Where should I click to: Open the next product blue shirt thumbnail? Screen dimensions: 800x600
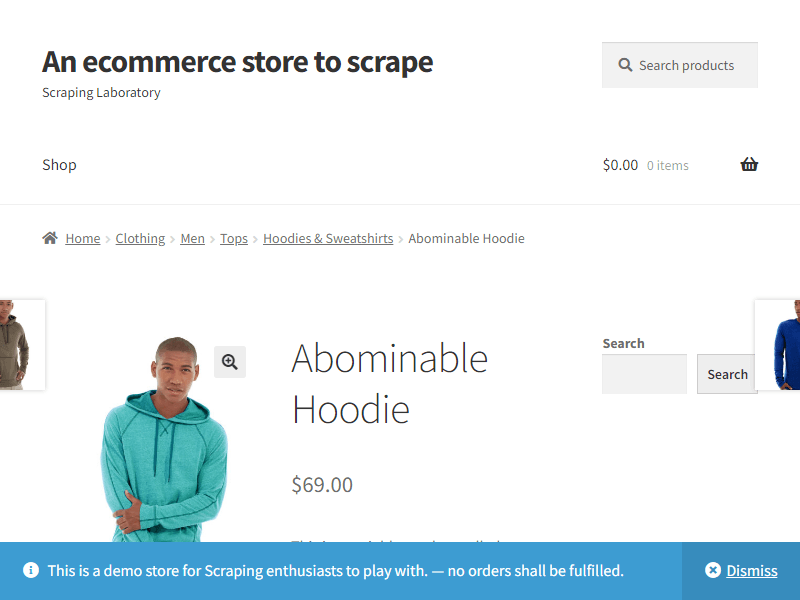click(x=777, y=345)
